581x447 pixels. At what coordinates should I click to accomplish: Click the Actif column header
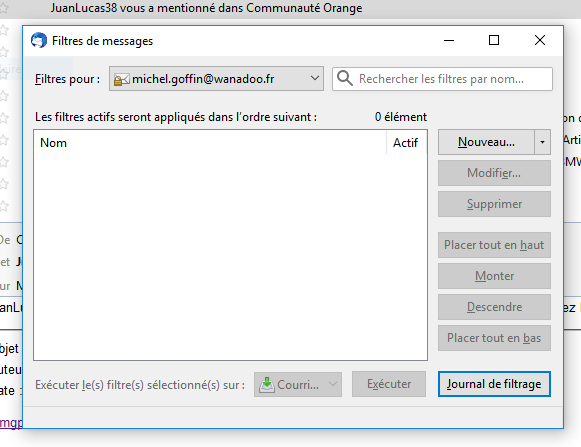tap(406, 143)
